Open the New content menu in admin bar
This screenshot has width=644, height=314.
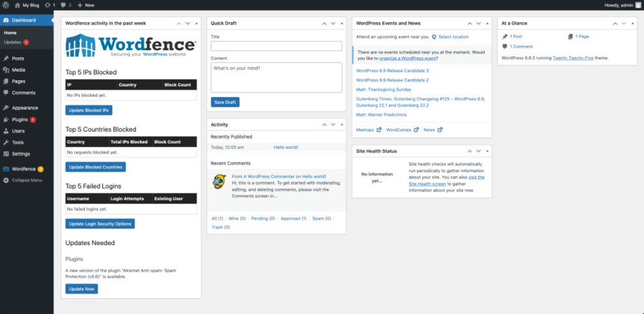[86, 5]
